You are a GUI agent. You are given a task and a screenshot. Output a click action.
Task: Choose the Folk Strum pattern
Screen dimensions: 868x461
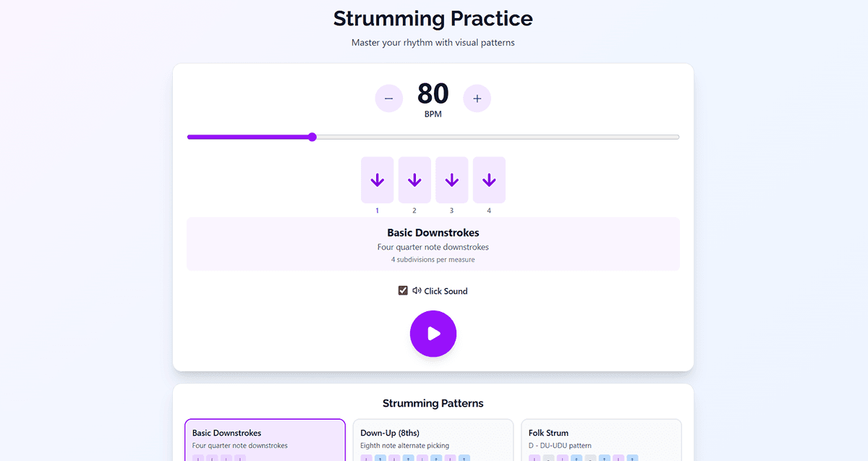pyautogui.click(x=601, y=439)
